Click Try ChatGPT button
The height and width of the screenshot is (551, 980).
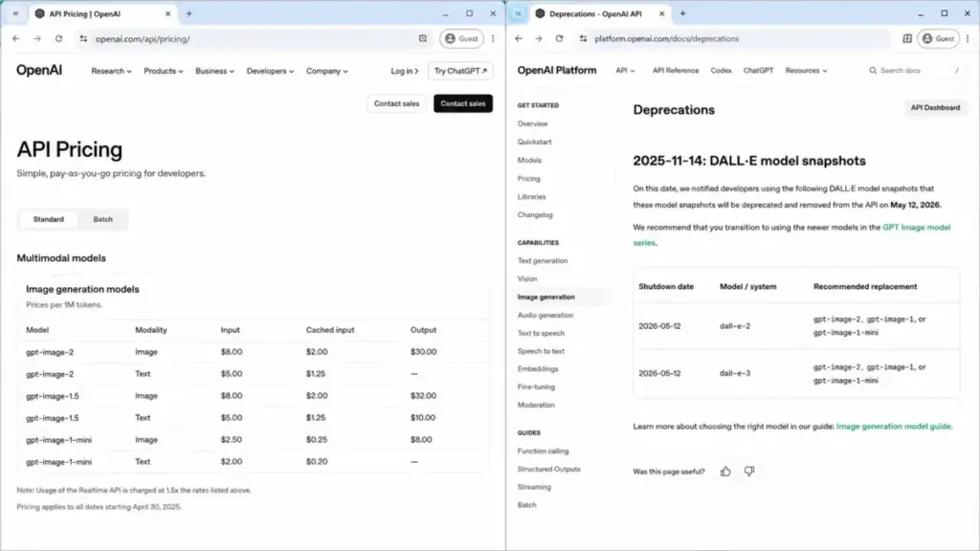click(460, 71)
